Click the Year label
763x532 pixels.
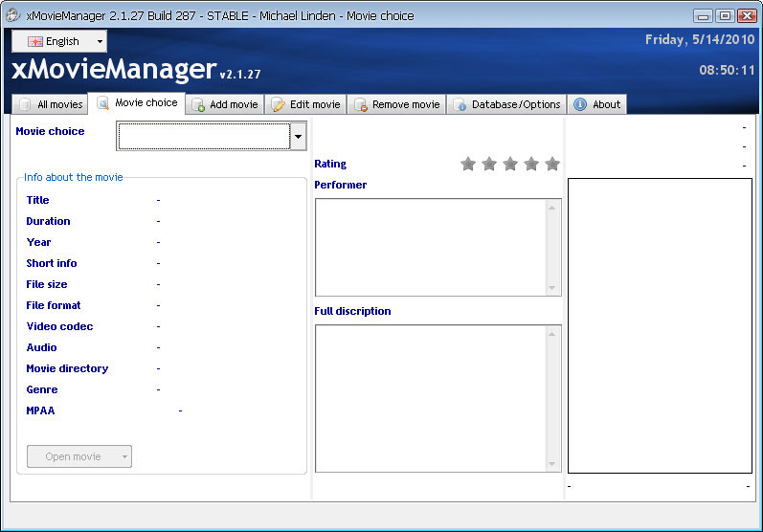(38, 242)
